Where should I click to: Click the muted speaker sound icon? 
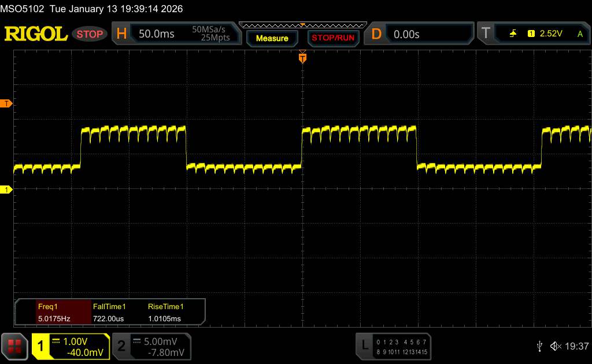coord(556,346)
